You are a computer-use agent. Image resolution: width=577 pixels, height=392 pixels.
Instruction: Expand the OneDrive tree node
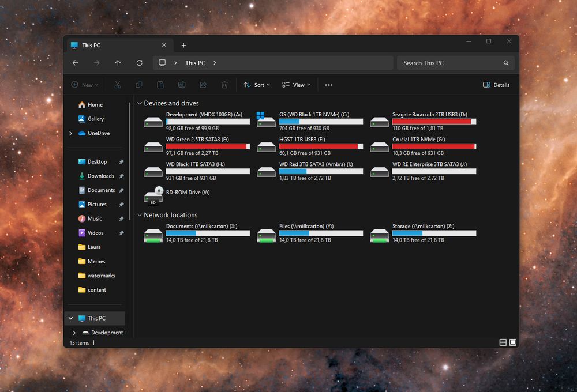70,134
